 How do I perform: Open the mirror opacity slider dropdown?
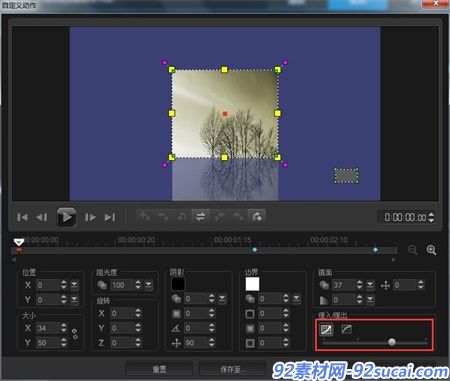(370, 285)
